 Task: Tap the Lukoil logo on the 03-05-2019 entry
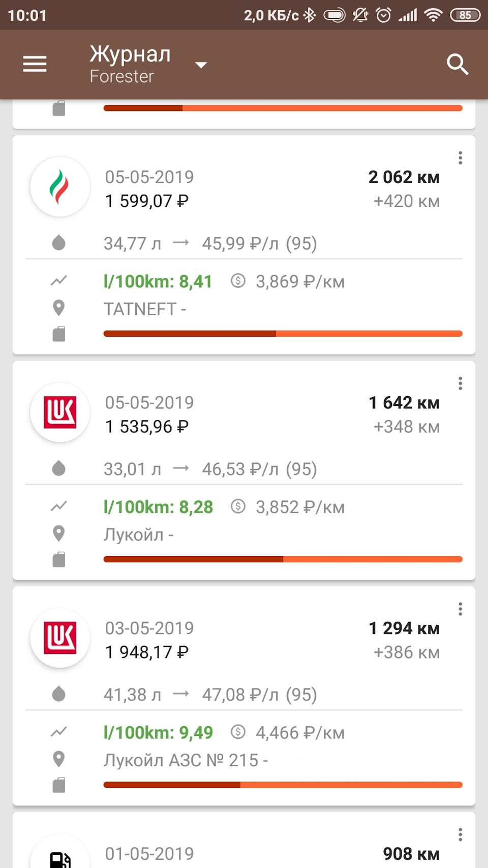60,638
